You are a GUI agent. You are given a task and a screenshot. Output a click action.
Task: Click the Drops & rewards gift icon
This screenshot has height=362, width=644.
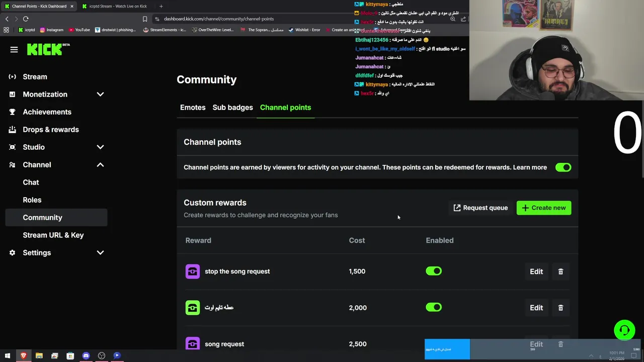[12, 130]
